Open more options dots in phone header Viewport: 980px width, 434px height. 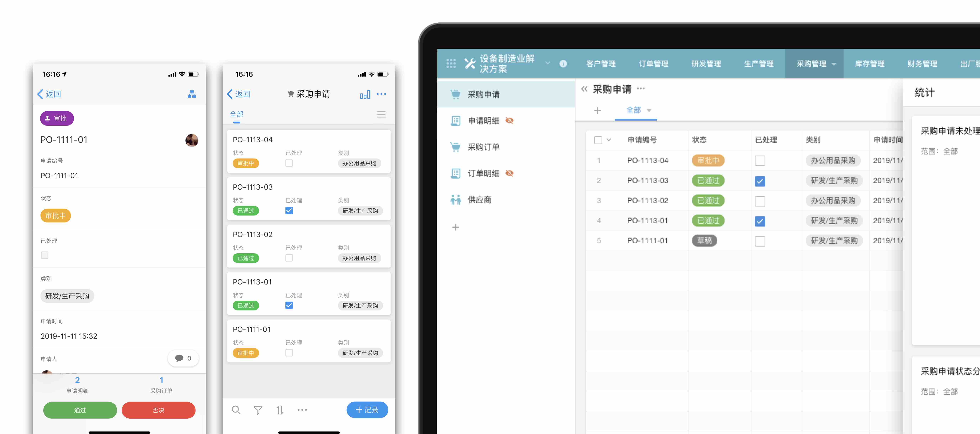381,94
